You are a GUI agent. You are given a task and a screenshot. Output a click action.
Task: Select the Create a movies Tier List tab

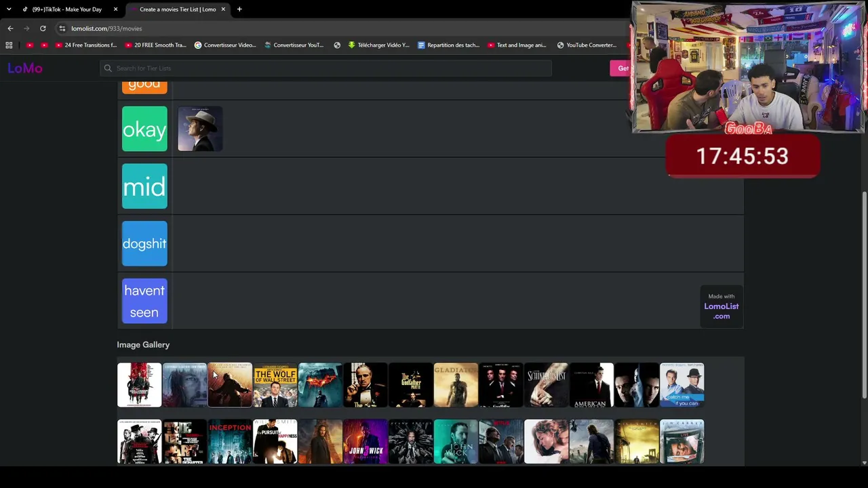point(178,9)
